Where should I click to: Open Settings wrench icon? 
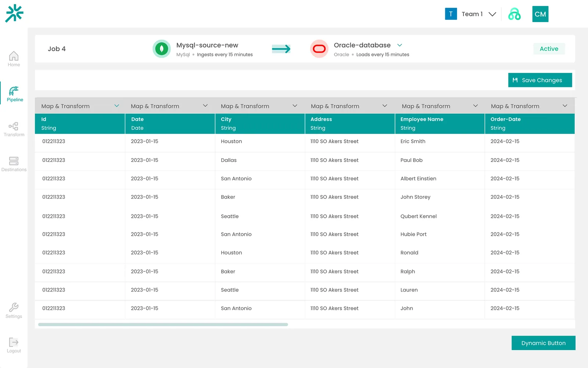(14, 307)
